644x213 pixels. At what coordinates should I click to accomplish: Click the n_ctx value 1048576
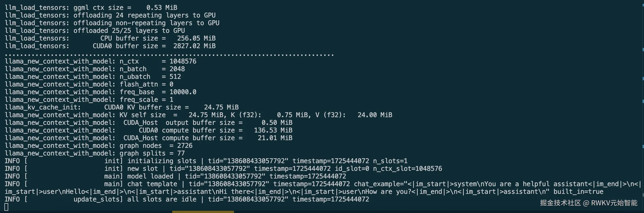pos(183,61)
